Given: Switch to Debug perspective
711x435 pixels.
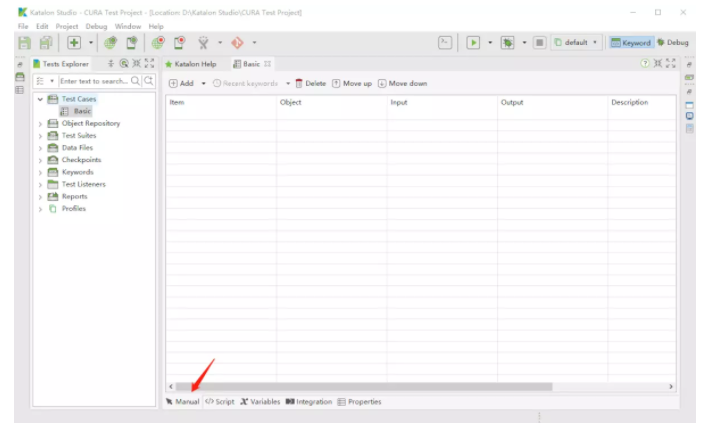Looking at the screenshot, I should [x=673, y=43].
